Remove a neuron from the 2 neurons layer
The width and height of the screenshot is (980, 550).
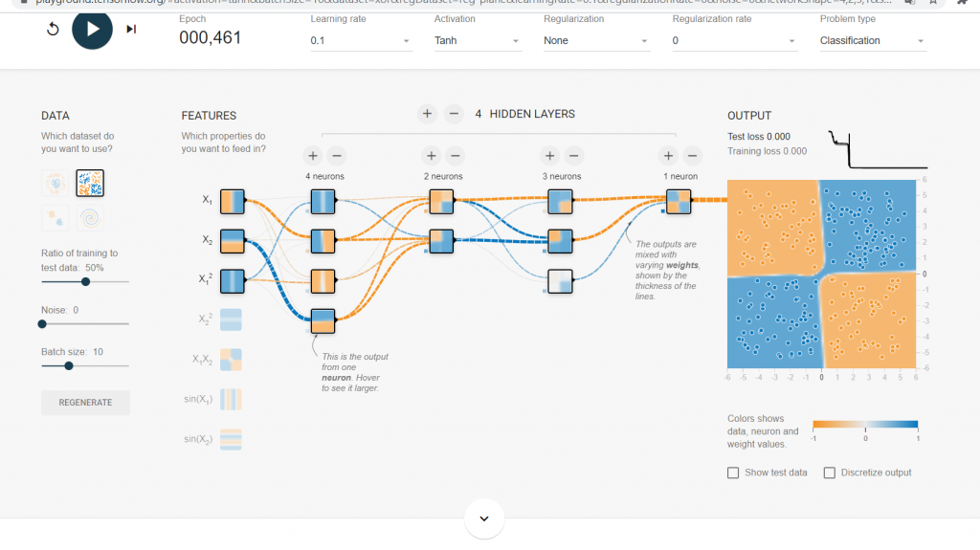click(x=456, y=156)
